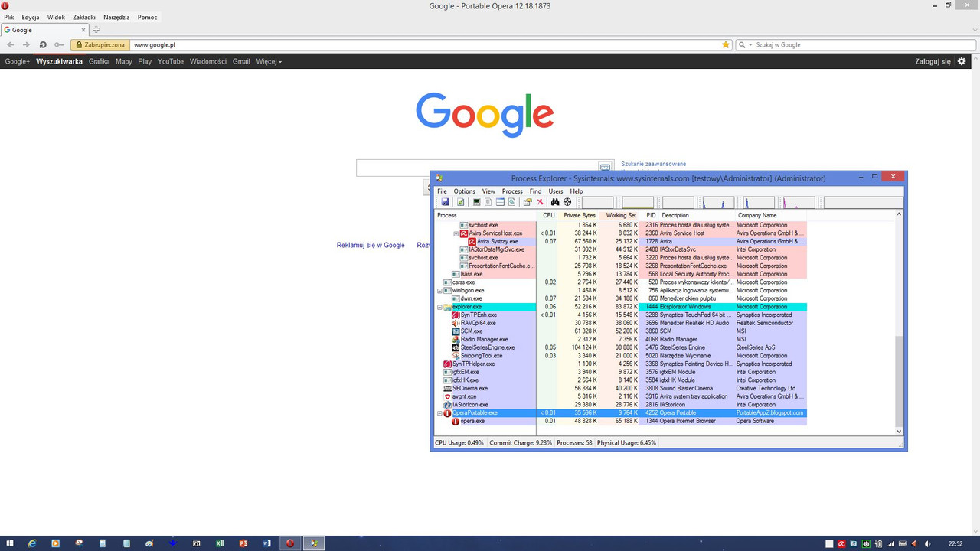Image resolution: width=980 pixels, height=551 pixels.
Task: Click the bookmark star in address bar
Action: point(726,45)
